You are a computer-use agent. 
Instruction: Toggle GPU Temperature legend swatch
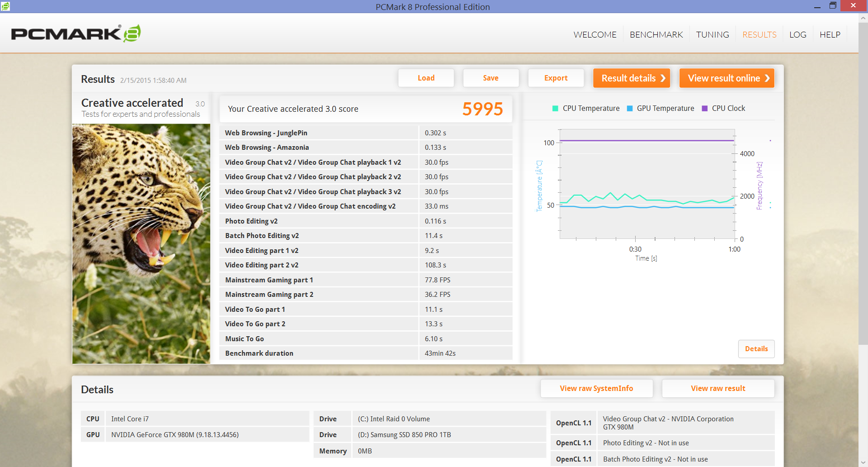630,109
